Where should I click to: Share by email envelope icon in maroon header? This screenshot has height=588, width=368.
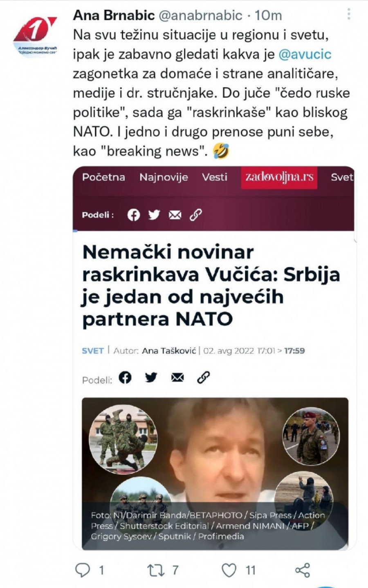[175, 215]
